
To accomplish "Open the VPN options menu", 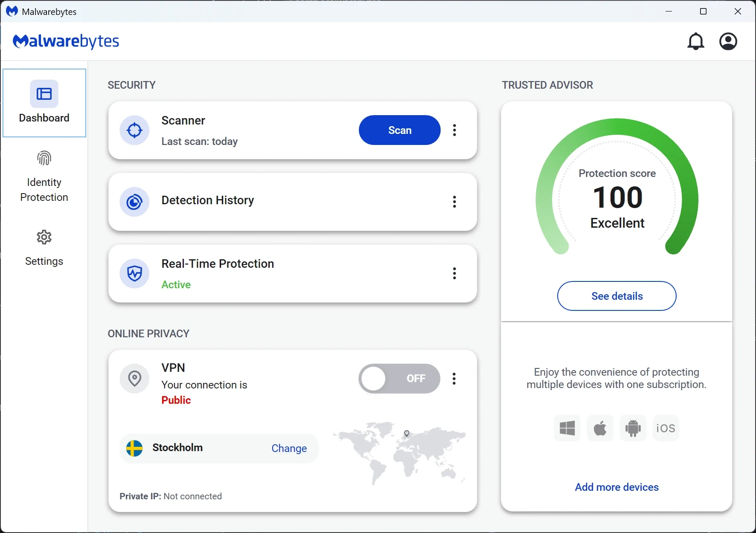I will tap(455, 378).
